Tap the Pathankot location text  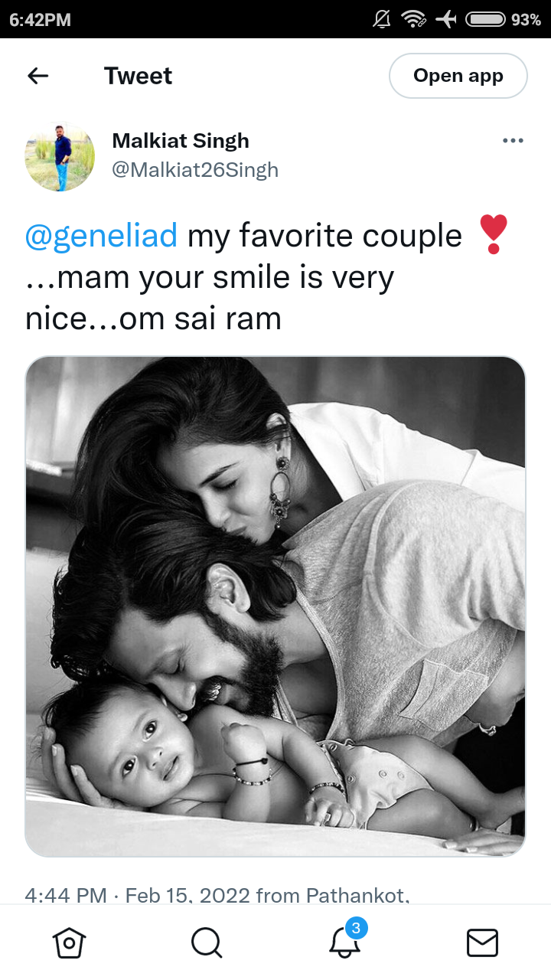pos(357,894)
